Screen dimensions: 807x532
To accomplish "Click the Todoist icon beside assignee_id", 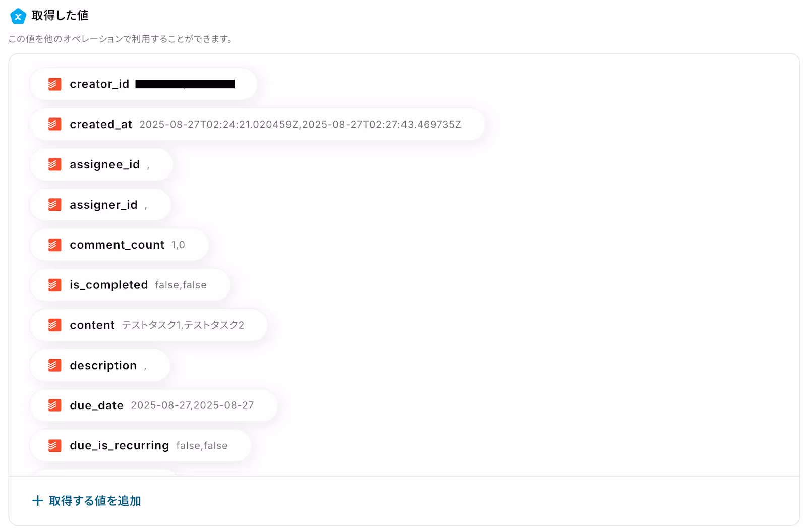I will (54, 164).
